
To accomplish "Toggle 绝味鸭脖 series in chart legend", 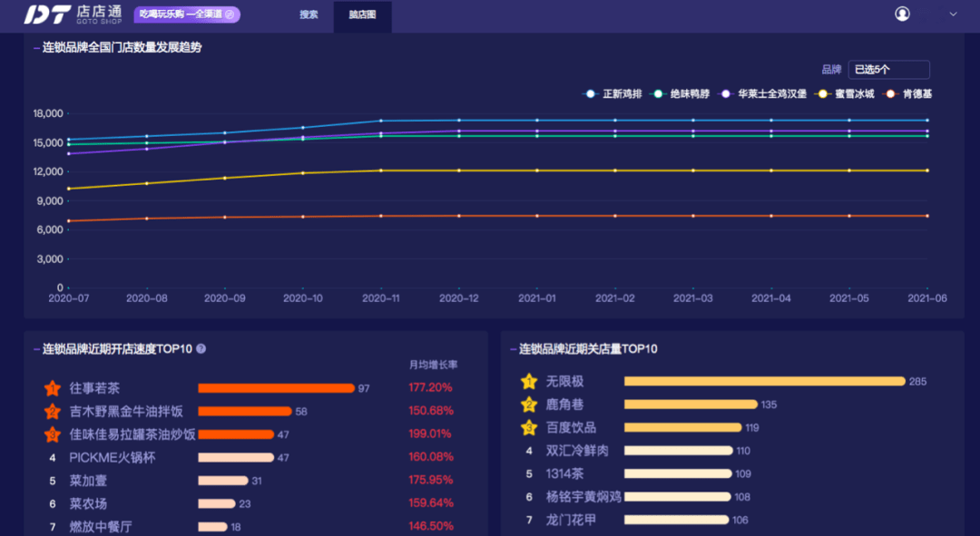I will coord(683,93).
